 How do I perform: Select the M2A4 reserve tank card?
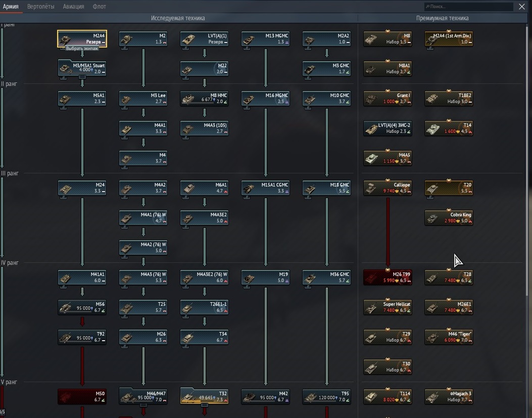(x=82, y=39)
